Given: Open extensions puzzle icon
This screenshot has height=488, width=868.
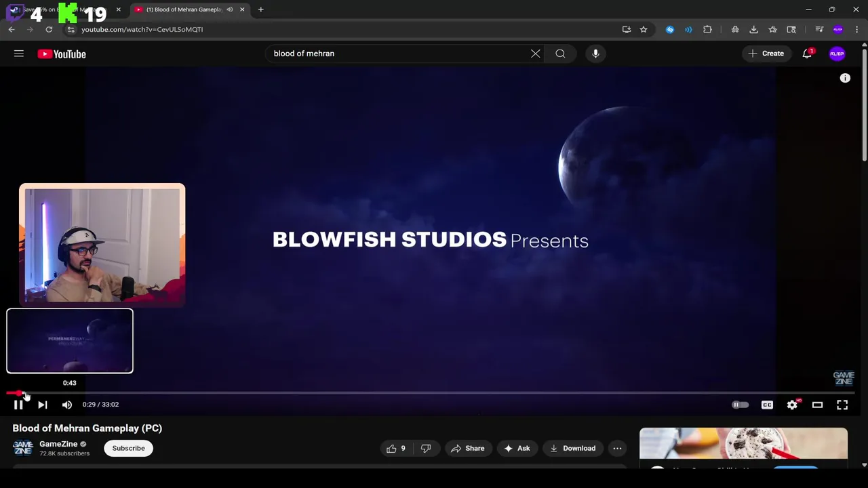Looking at the screenshot, I should click(x=707, y=29).
